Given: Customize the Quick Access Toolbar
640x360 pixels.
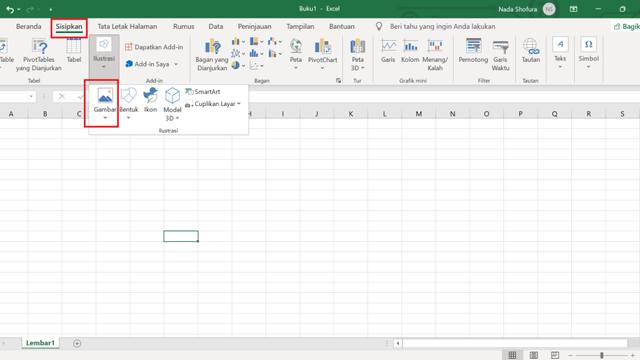Looking at the screenshot, I should (x=51, y=9).
